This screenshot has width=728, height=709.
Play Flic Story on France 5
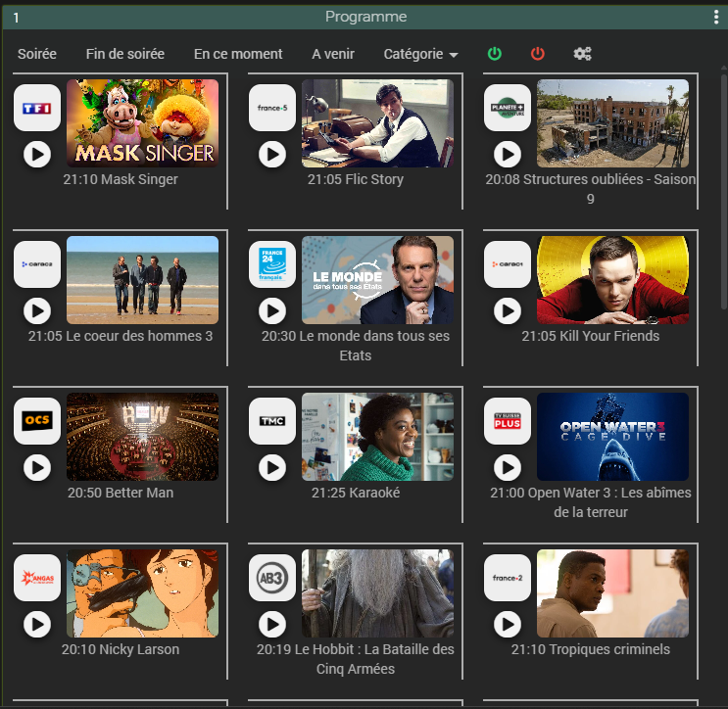272,154
